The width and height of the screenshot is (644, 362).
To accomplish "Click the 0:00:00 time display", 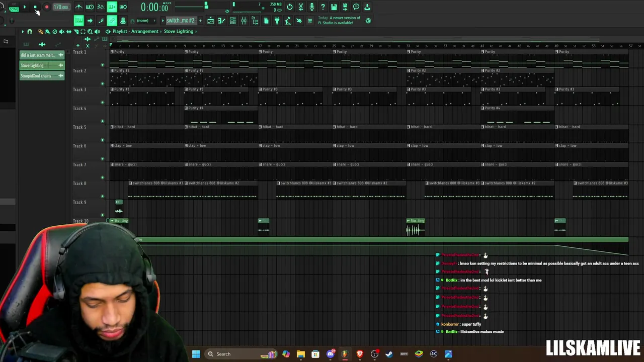I will tap(154, 7).
